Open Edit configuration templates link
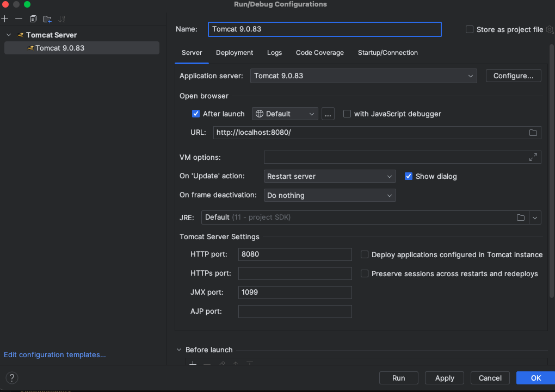This screenshot has width=555, height=392. [x=55, y=354]
